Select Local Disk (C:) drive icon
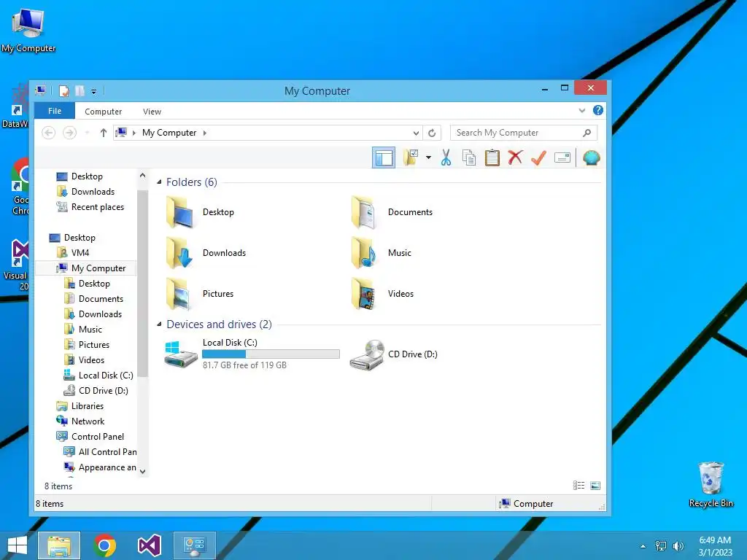This screenshot has width=747, height=560. click(181, 354)
